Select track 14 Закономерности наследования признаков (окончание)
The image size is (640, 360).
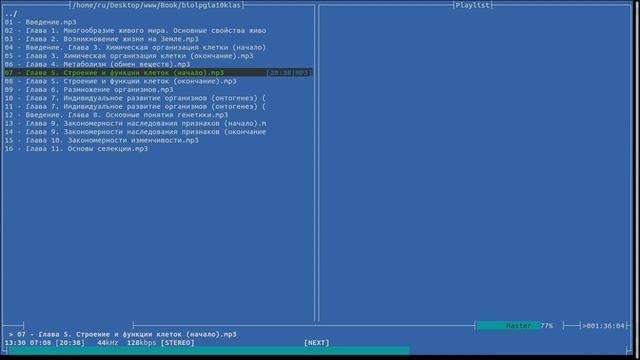point(135,132)
